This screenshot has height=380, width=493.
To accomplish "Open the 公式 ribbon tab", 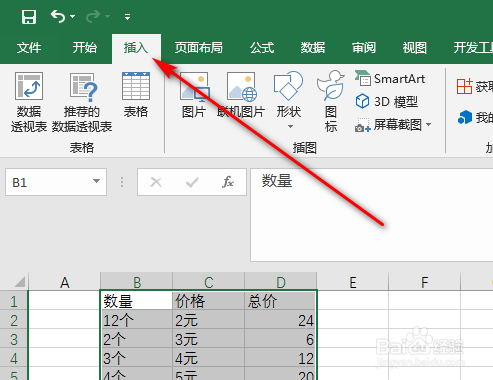I will click(262, 48).
